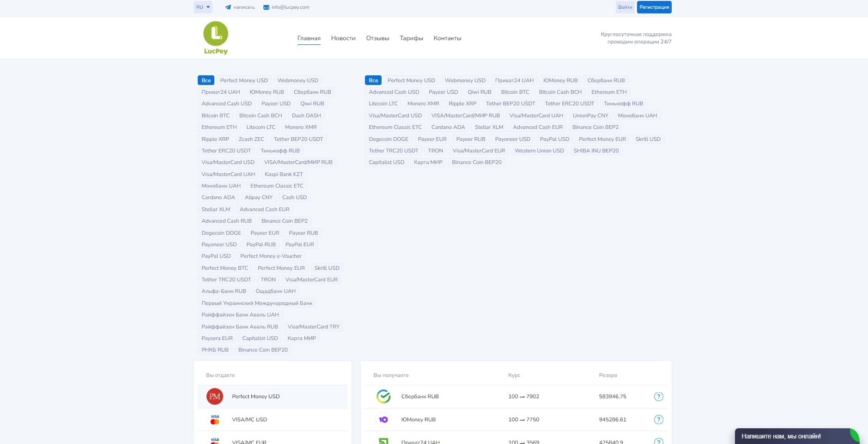This screenshot has width=868, height=444.
Task: Filter right list by SHIBA INU BEP20
Action: pos(596,151)
